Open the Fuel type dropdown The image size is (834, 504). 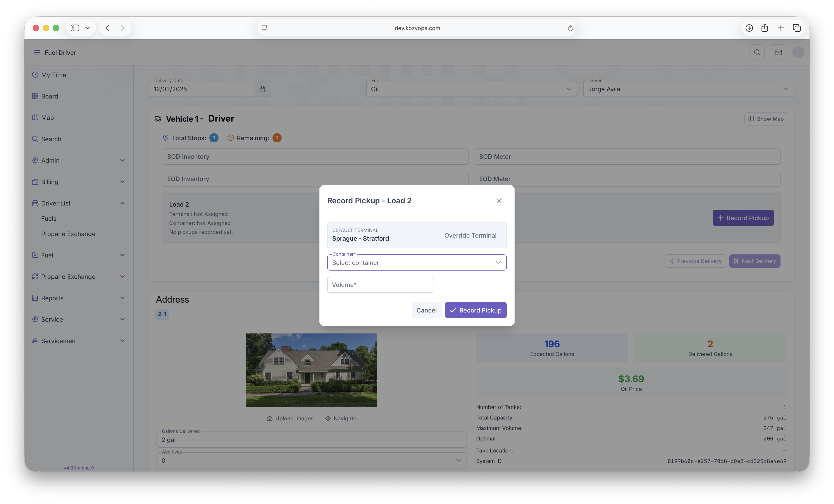click(471, 89)
